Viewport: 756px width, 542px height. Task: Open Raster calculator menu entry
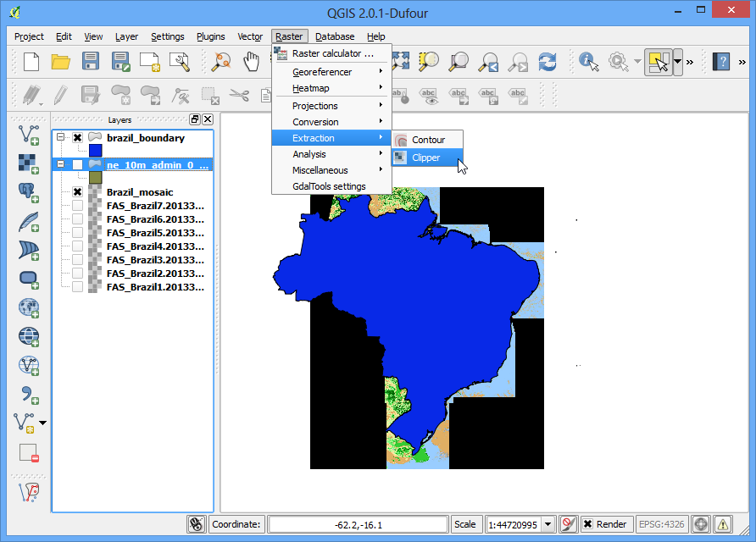331,53
